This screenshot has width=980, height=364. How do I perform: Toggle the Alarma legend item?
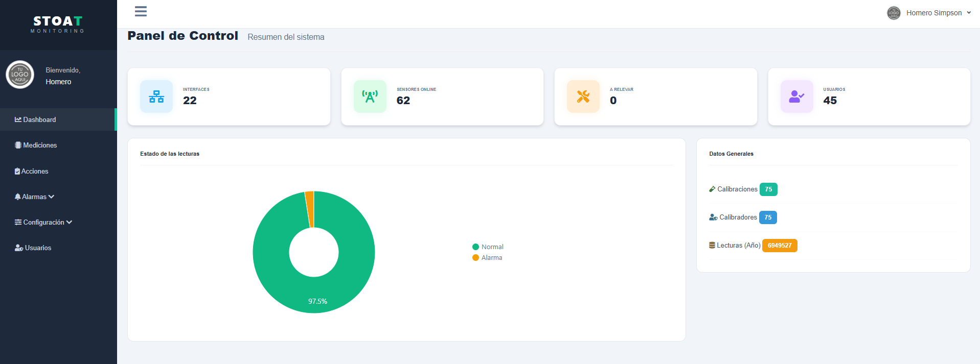(487, 258)
